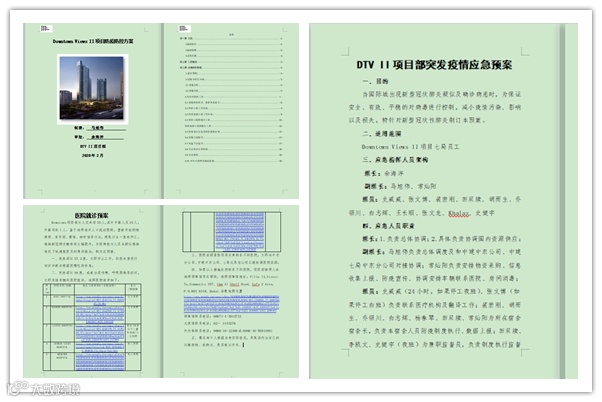The width and height of the screenshot is (602, 402).
Task: Click the highlighted blue link block below address
Action: (x=232, y=304)
